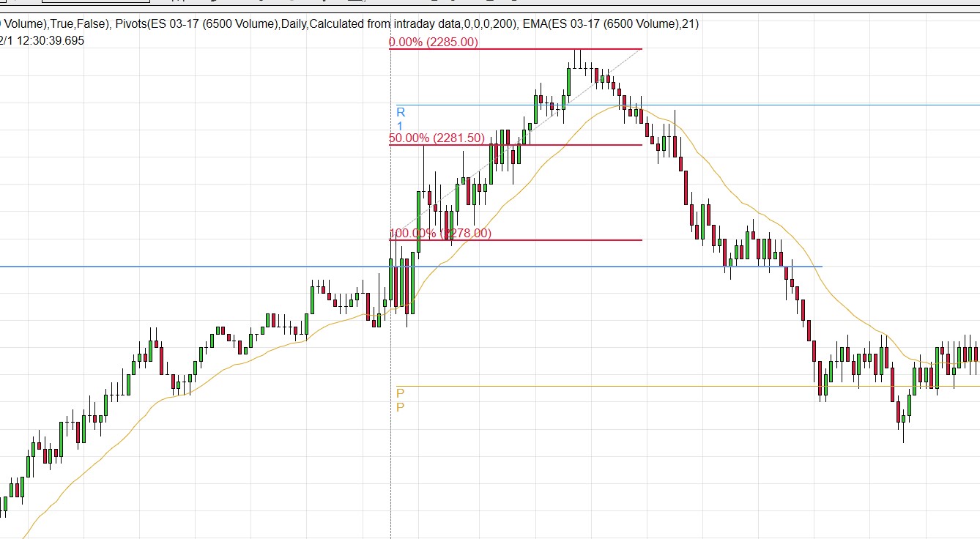Click the blue R1 pivot label

(401, 119)
